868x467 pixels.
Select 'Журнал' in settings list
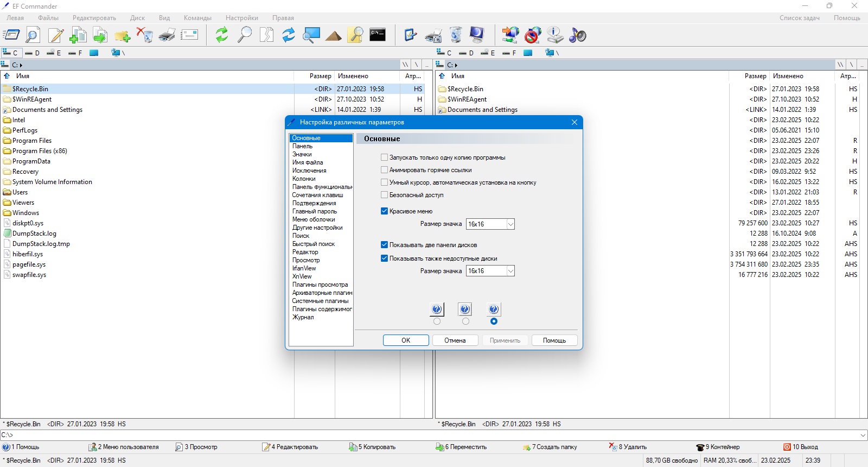pos(303,317)
